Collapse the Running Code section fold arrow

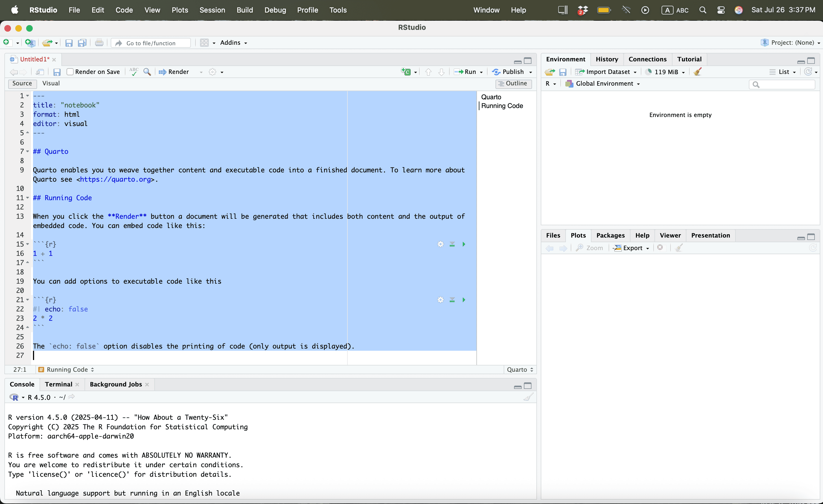coord(28,198)
